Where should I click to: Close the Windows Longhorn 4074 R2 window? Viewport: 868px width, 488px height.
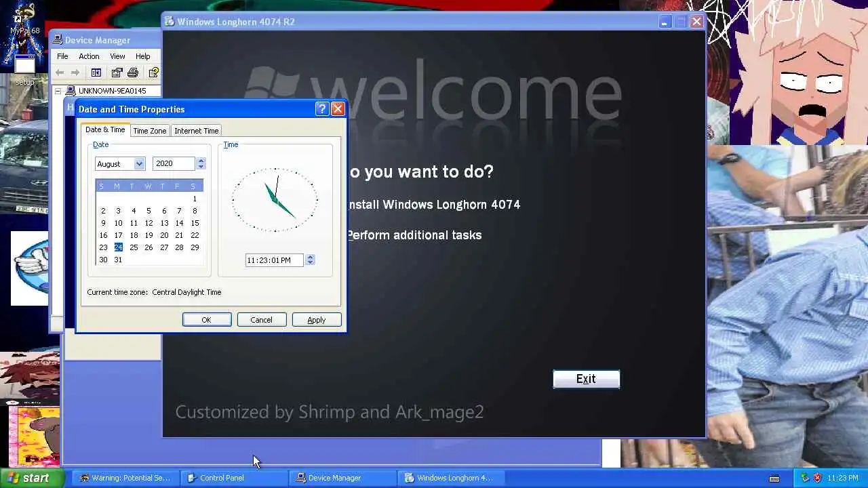696,22
